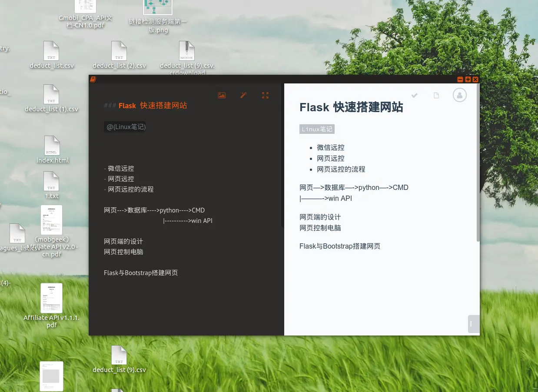Viewport: 538px width, 392px height.
Task: Select Gmobi_CPA_API文档-CN1.0.pdf desktop file
Action: (x=86, y=14)
